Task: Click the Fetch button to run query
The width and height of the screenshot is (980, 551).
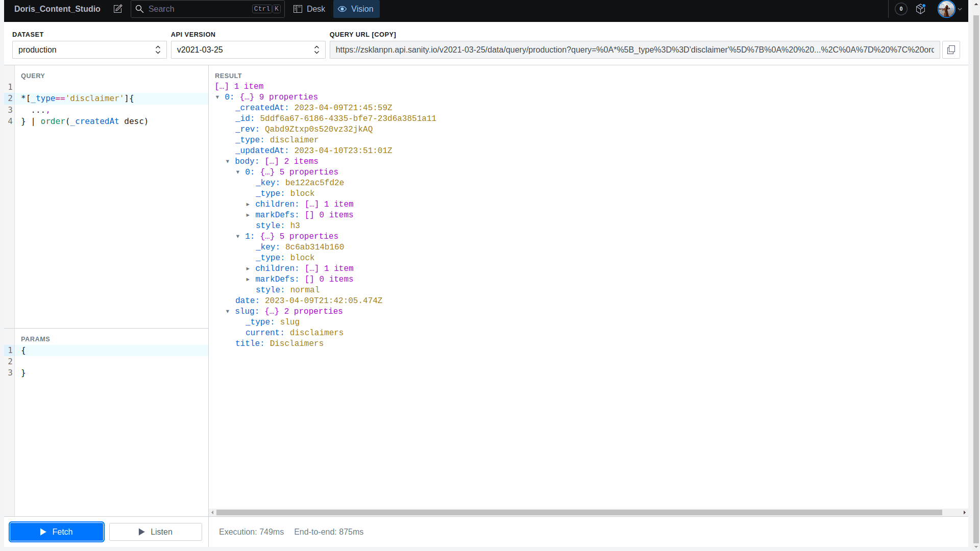Action: coord(56,532)
